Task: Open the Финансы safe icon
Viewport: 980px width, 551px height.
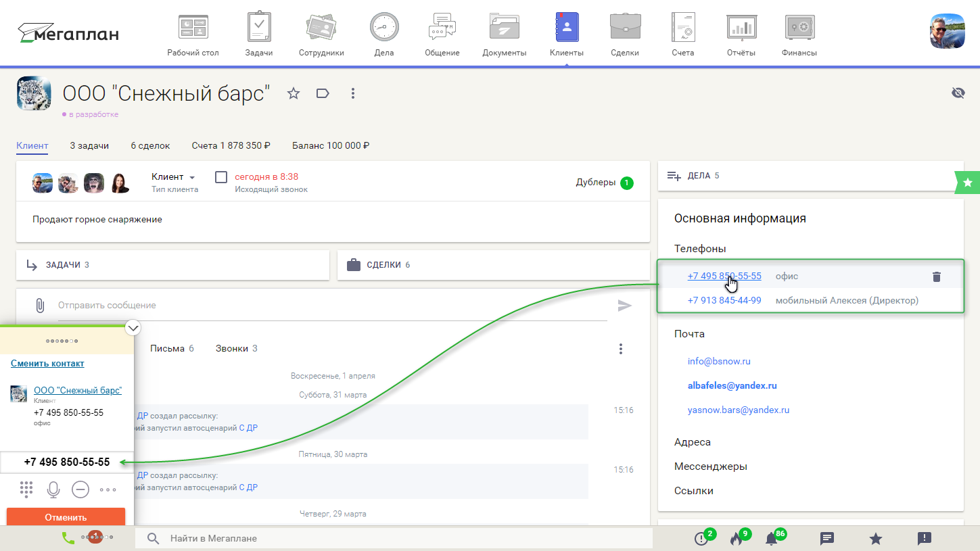Action: point(799,28)
